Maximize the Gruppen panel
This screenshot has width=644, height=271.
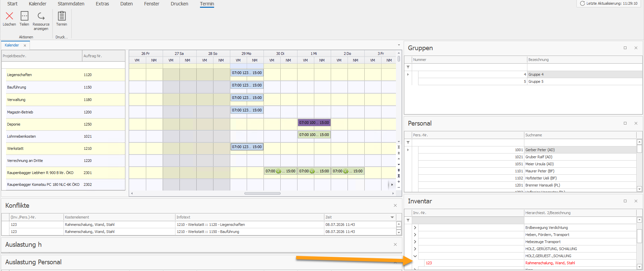pos(625,48)
